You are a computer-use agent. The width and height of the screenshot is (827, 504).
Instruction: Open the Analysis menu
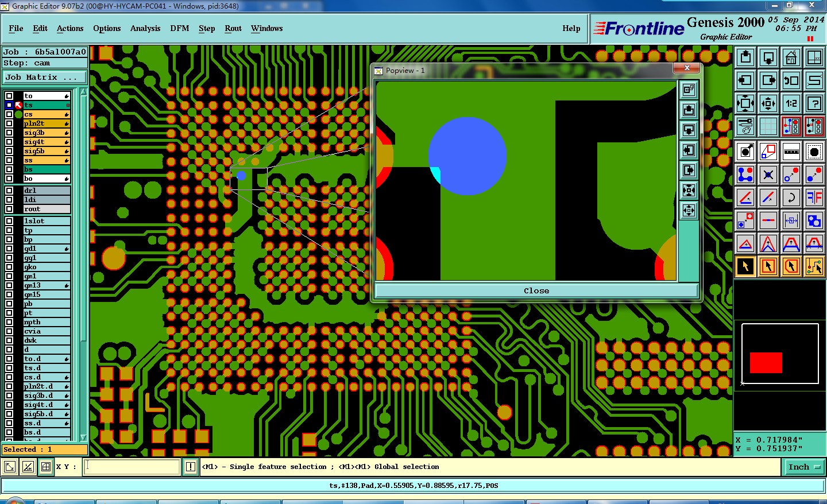click(145, 28)
